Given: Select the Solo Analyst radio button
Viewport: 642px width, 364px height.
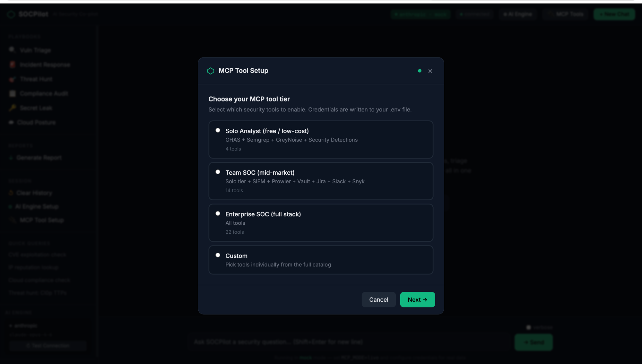Looking at the screenshot, I should point(218,130).
